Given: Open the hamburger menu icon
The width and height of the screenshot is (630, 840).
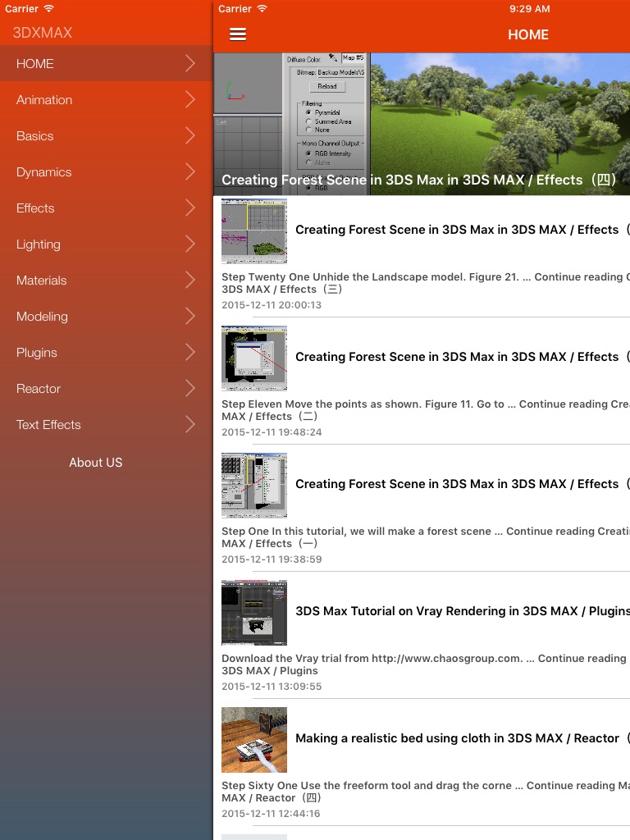Looking at the screenshot, I should tap(238, 34).
